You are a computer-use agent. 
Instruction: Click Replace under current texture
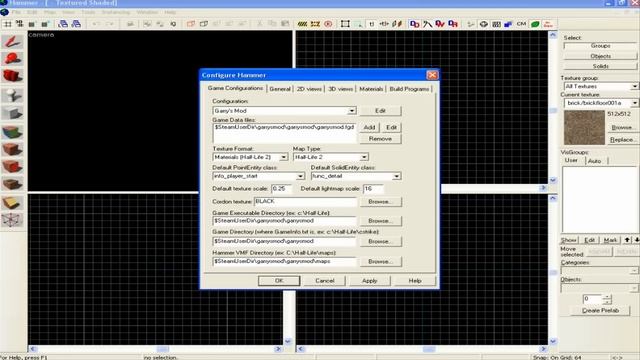point(622,140)
